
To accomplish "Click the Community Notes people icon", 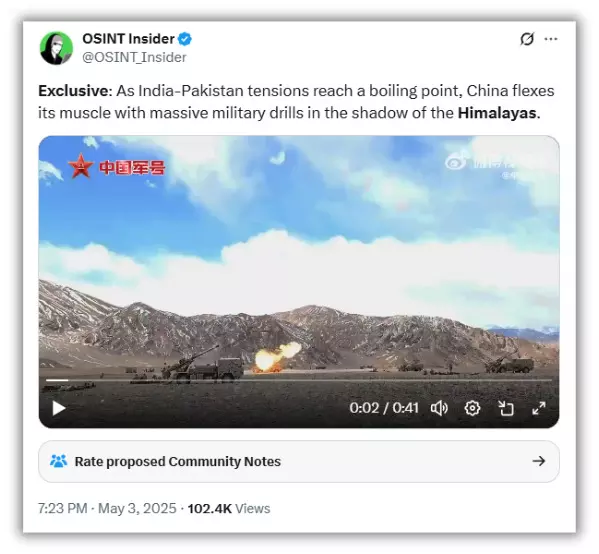I will 58,461.
